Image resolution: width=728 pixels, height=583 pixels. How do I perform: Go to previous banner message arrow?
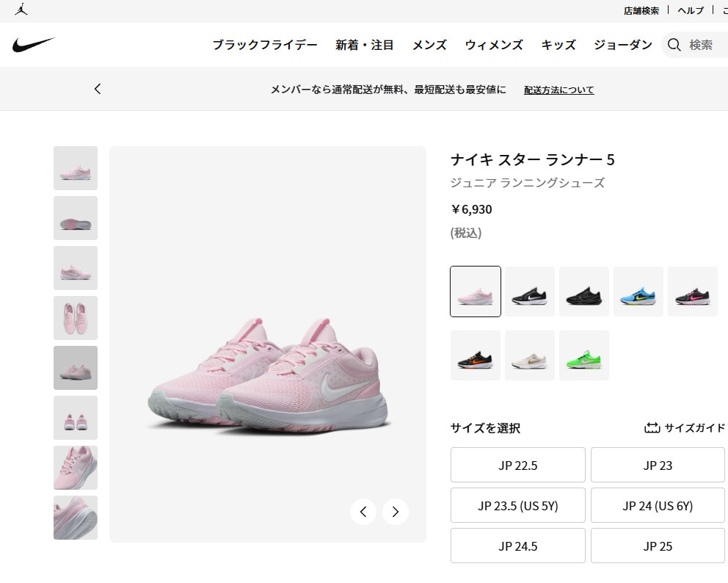pyautogui.click(x=98, y=89)
